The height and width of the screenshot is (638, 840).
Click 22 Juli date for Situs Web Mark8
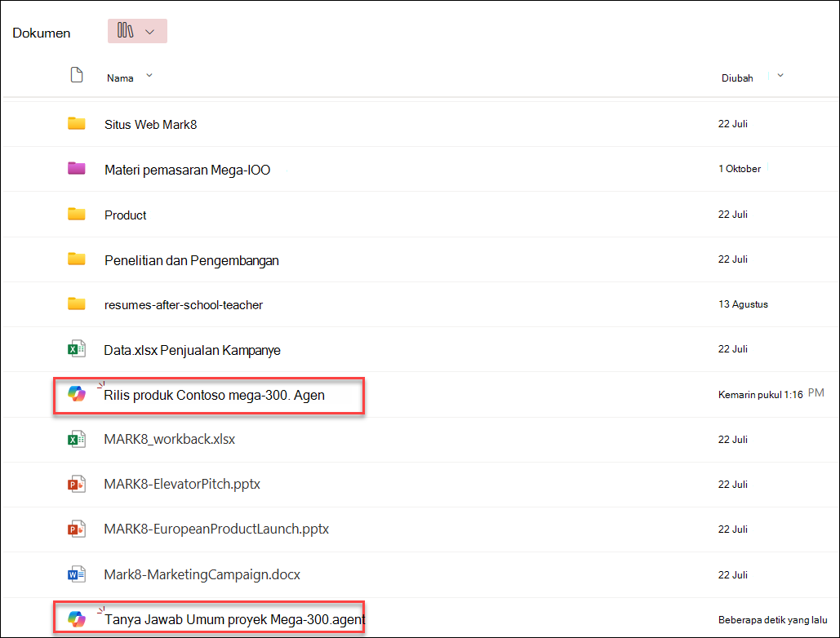pyautogui.click(x=733, y=124)
